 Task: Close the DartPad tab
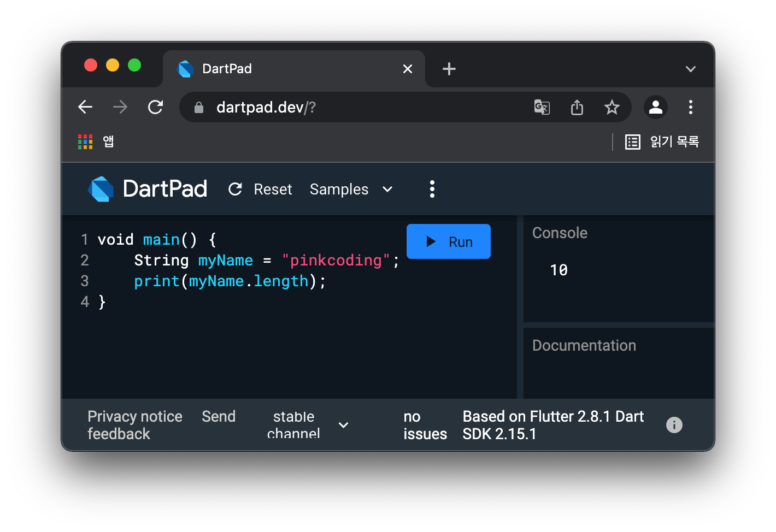pos(408,69)
